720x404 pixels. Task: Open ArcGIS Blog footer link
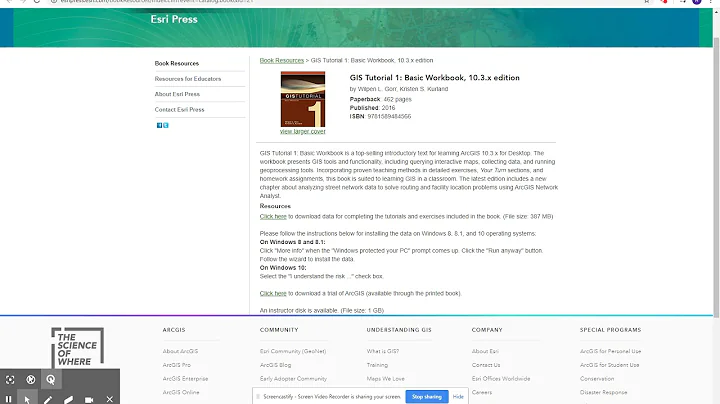[276, 365]
